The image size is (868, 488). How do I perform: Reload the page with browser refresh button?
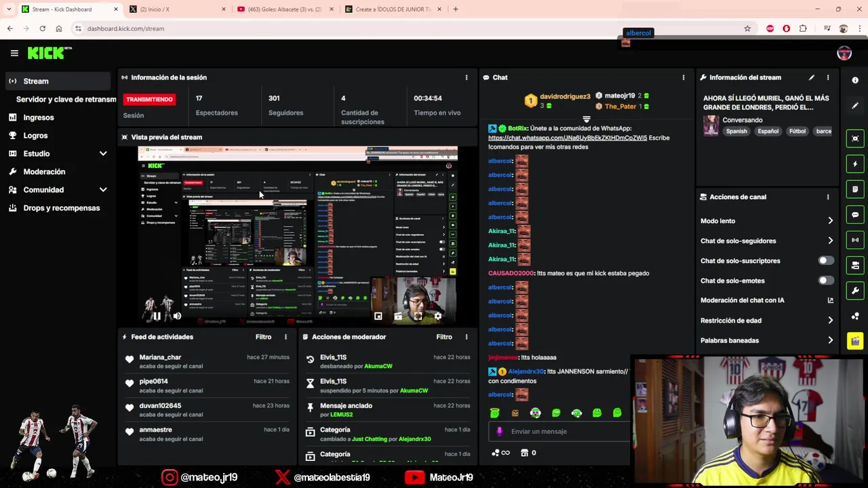42,28
